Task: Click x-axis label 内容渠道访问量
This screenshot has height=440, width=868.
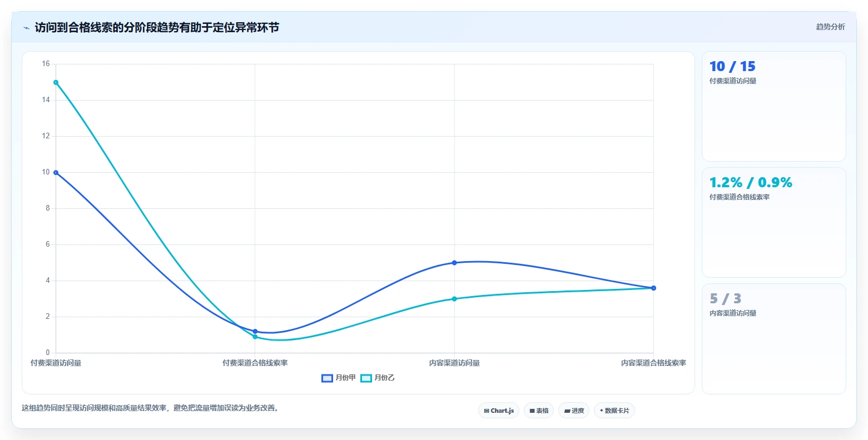Action: [454, 363]
